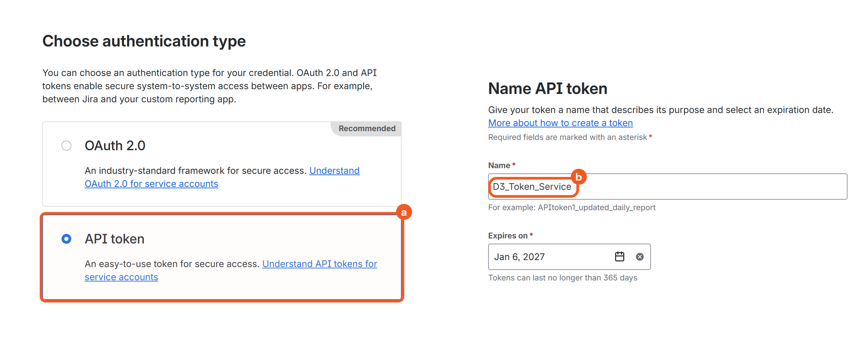
Task: Select the API token radio button
Action: (x=66, y=239)
